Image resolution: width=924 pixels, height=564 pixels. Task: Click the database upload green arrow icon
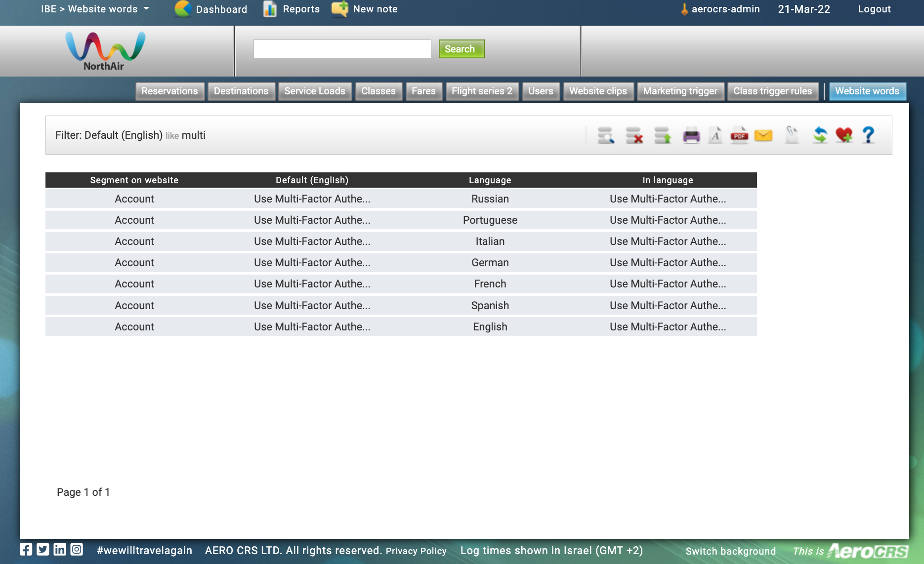(x=663, y=135)
